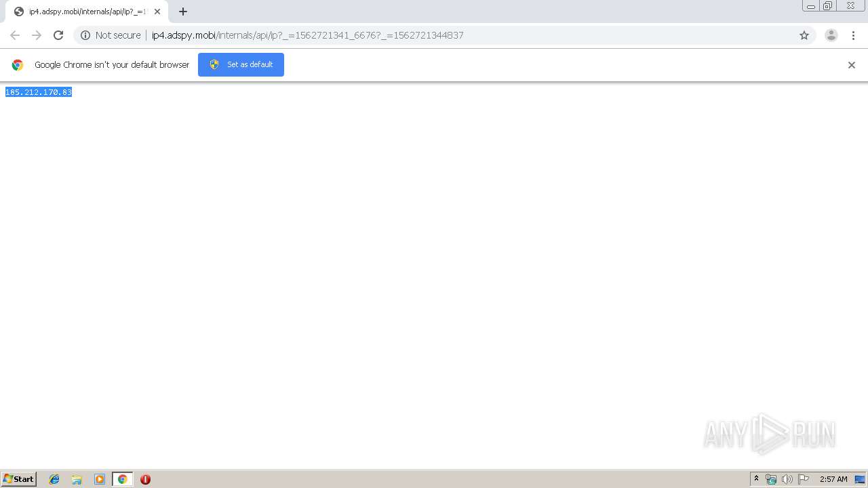Open the Windows Media Player taskbar icon
The width and height of the screenshot is (868, 488).
100,479
